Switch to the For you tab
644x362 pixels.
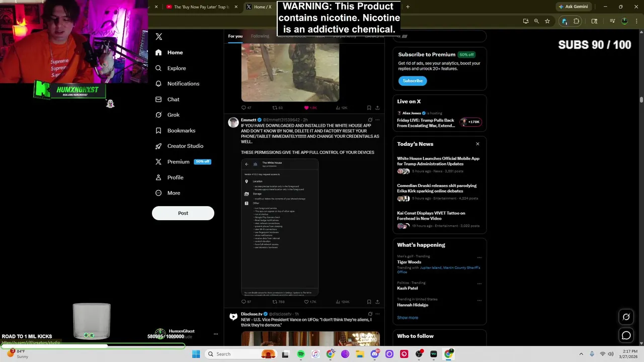point(235,36)
